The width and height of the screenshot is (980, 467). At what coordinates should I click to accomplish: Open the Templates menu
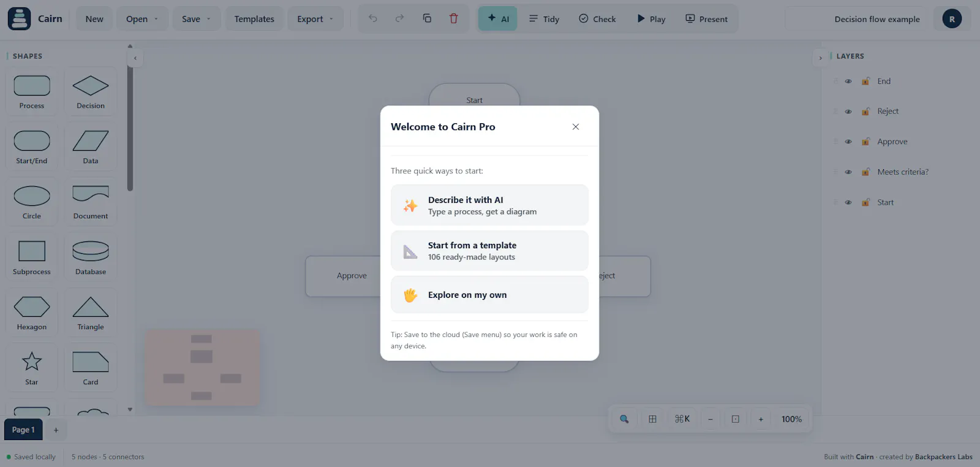click(254, 19)
